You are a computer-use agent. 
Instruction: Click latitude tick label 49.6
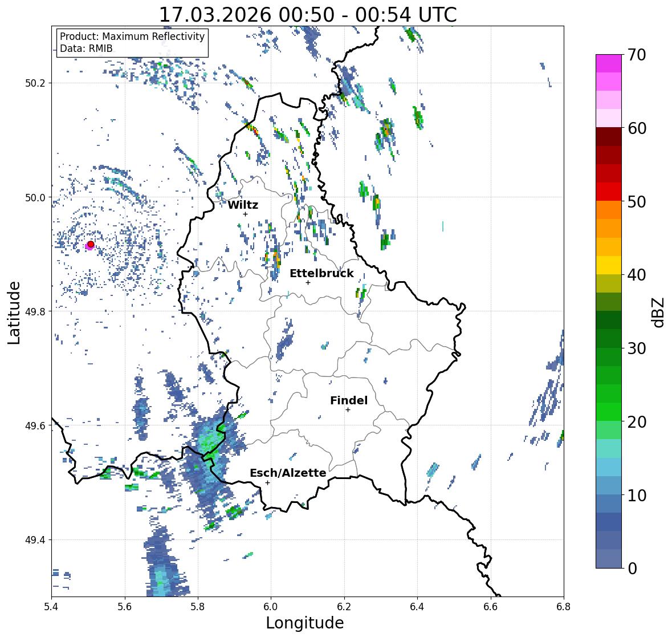click(x=36, y=425)
